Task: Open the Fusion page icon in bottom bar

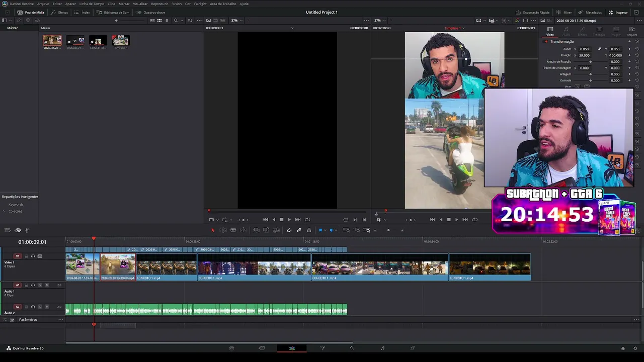Action: [323, 348]
